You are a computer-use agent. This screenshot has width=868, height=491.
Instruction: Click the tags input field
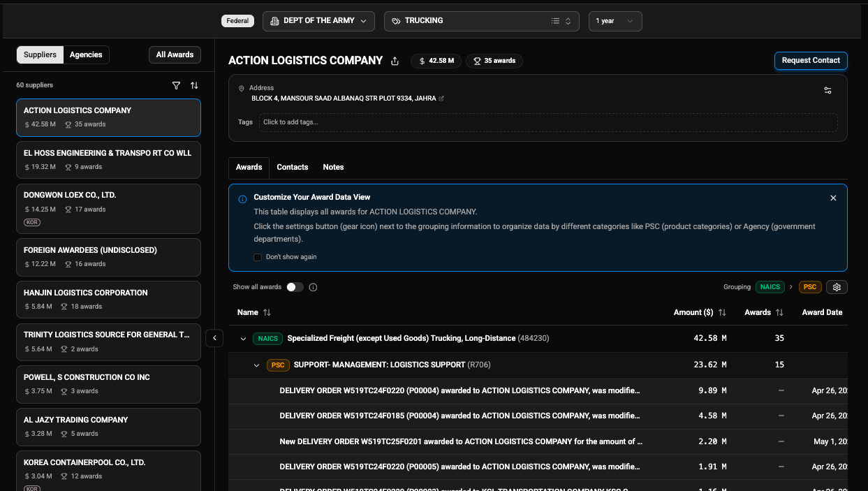pyautogui.click(x=547, y=122)
